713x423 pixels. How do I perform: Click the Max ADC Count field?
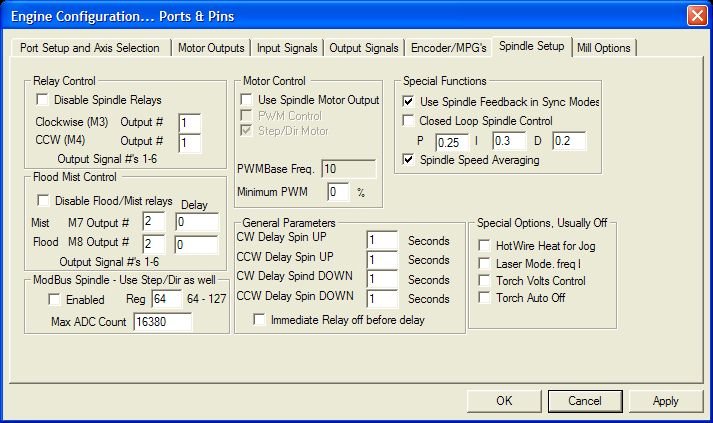click(x=161, y=322)
